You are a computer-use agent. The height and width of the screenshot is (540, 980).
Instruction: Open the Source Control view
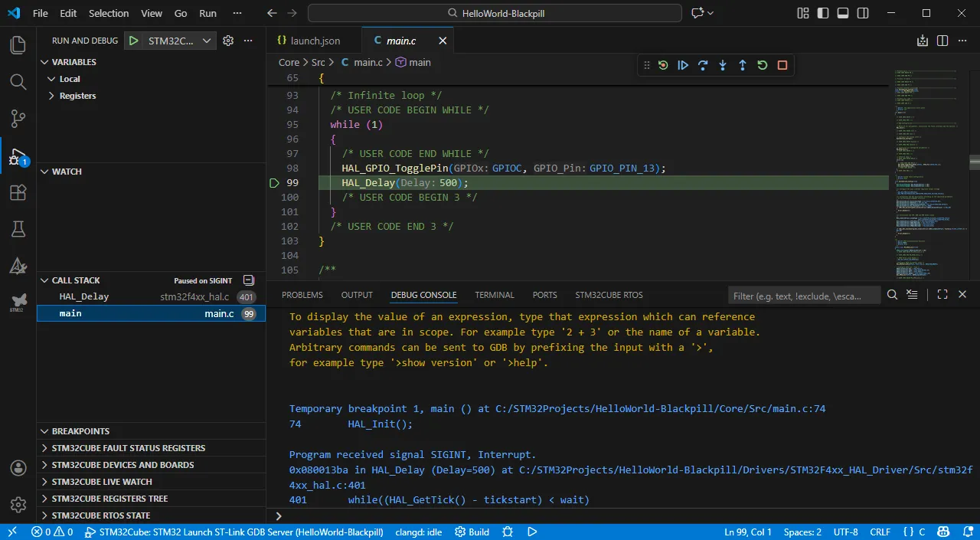click(x=18, y=118)
